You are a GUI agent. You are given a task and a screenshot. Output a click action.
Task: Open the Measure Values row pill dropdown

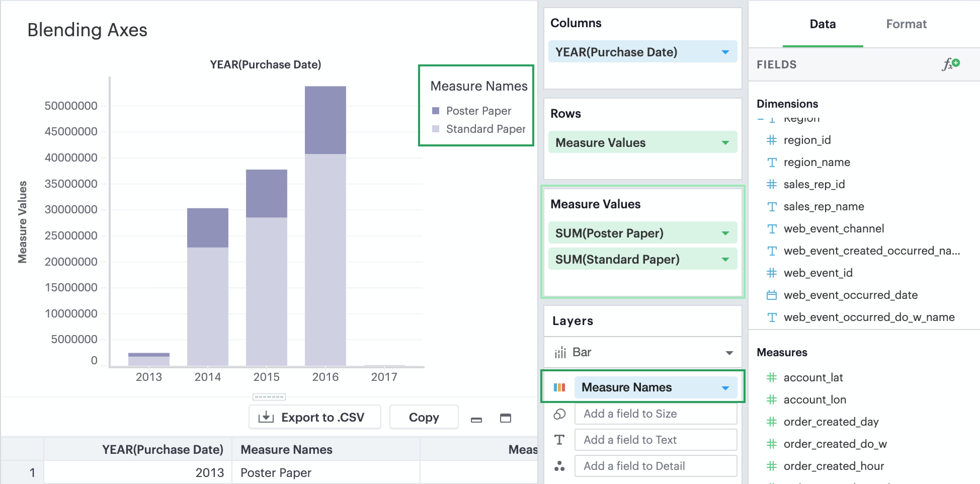(x=725, y=143)
